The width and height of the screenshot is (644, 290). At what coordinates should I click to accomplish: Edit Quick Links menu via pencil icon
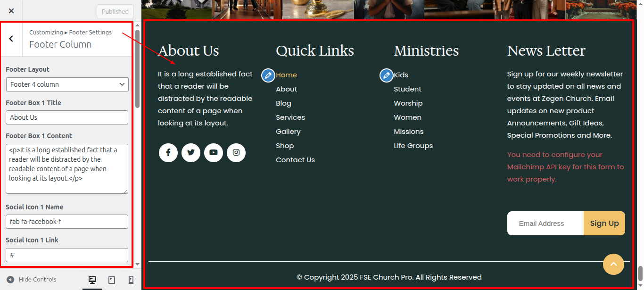coord(268,75)
